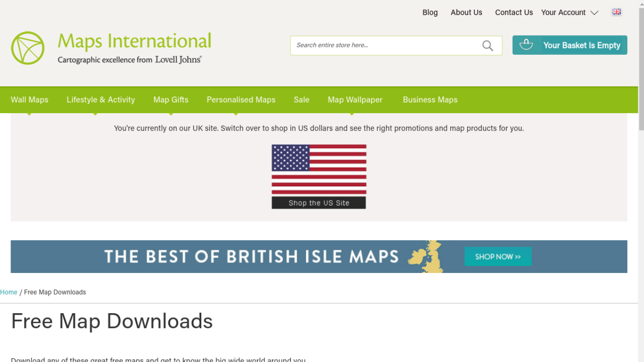Open the Wall Maps menu
Viewport: 644px width, 362px height.
[30, 100]
